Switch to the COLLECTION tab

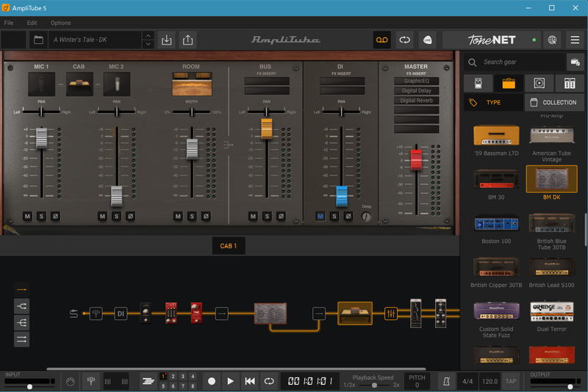tap(554, 102)
